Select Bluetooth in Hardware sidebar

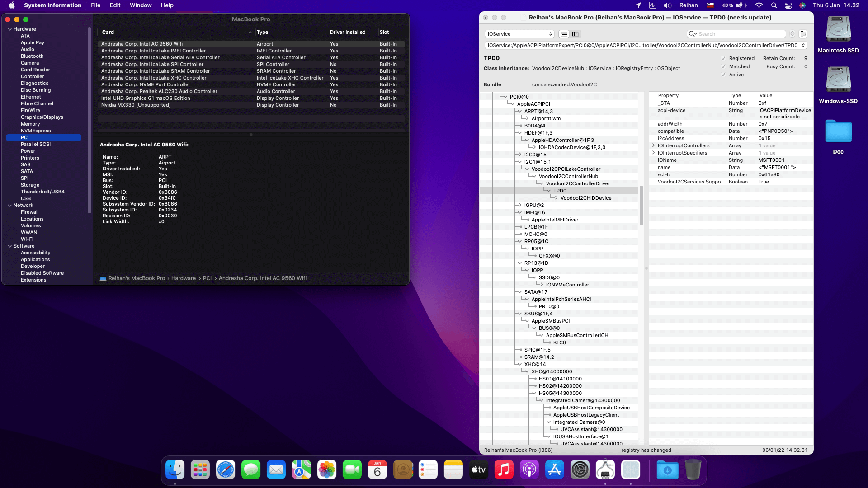pyautogui.click(x=32, y=56)
